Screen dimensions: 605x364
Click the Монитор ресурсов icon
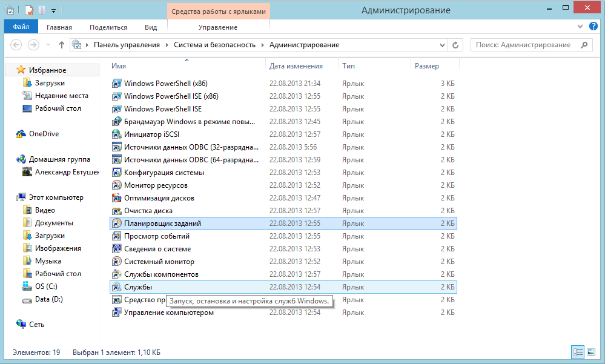(117, 185)
